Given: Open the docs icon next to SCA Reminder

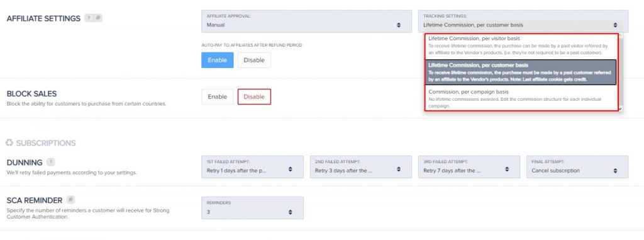Looking at the screenshot, I should (70, 200).
